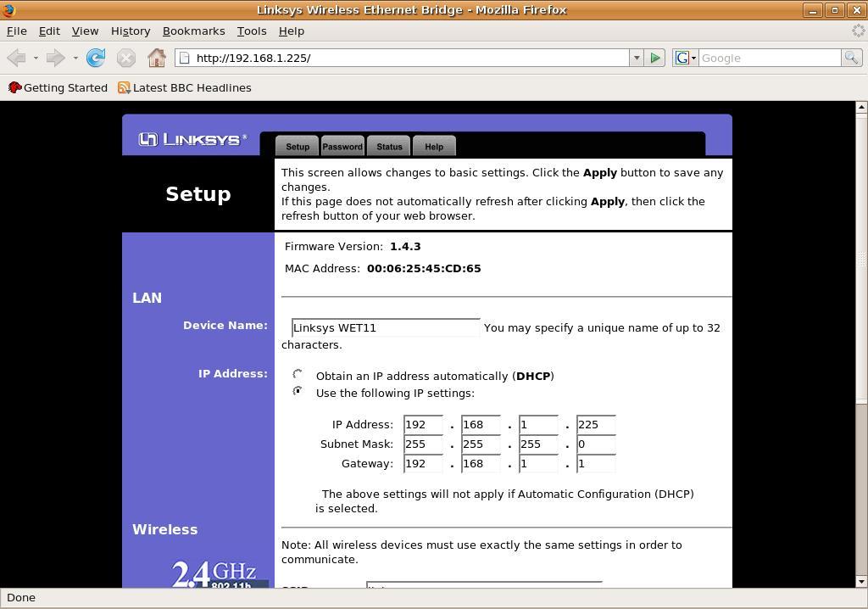
Task: Click the activity throbber icon
Action: click(858, 31)
